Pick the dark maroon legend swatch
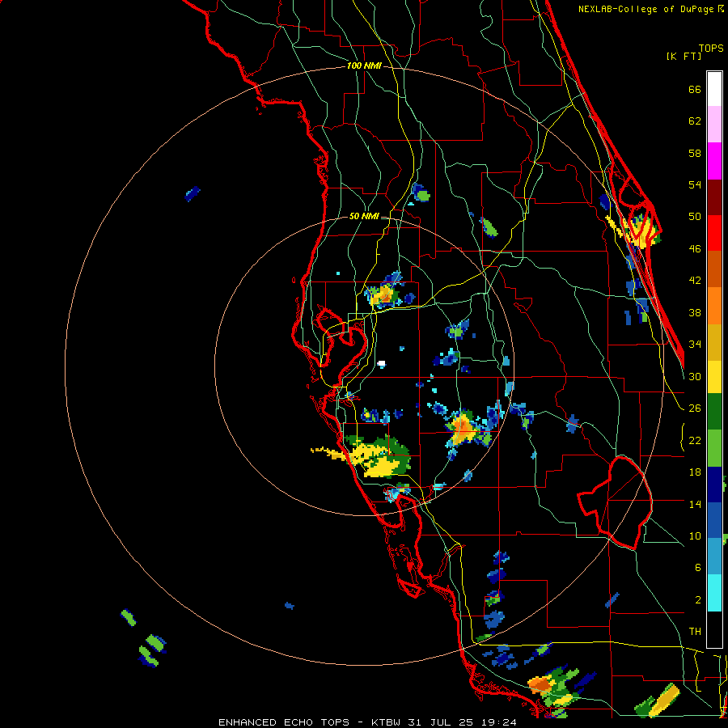728x728 pixels. [714, 197]
